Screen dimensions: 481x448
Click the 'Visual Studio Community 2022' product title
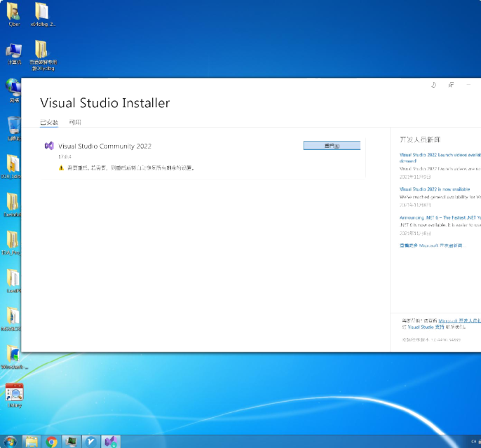(104, 147)
